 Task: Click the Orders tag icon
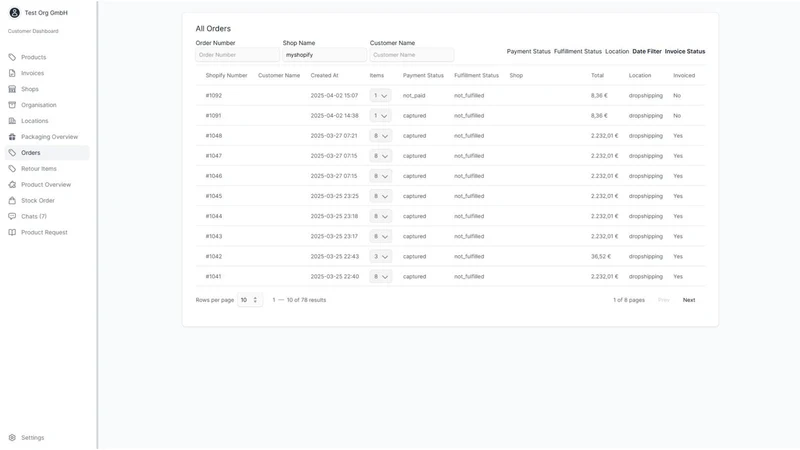(12, 153)
